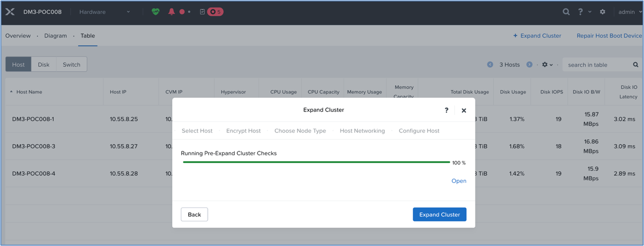
Task: Go to the Select Host step
Action: point(197,131)
